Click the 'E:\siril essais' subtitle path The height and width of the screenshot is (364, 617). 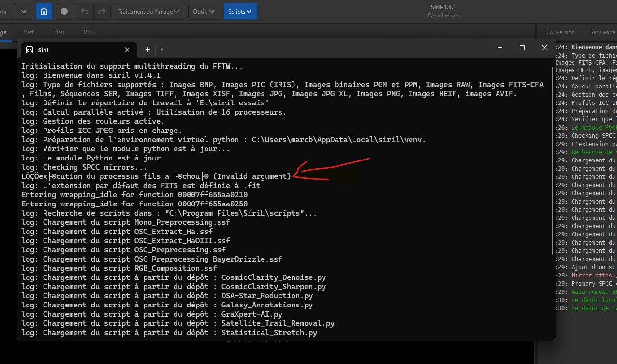coord(443,15)
